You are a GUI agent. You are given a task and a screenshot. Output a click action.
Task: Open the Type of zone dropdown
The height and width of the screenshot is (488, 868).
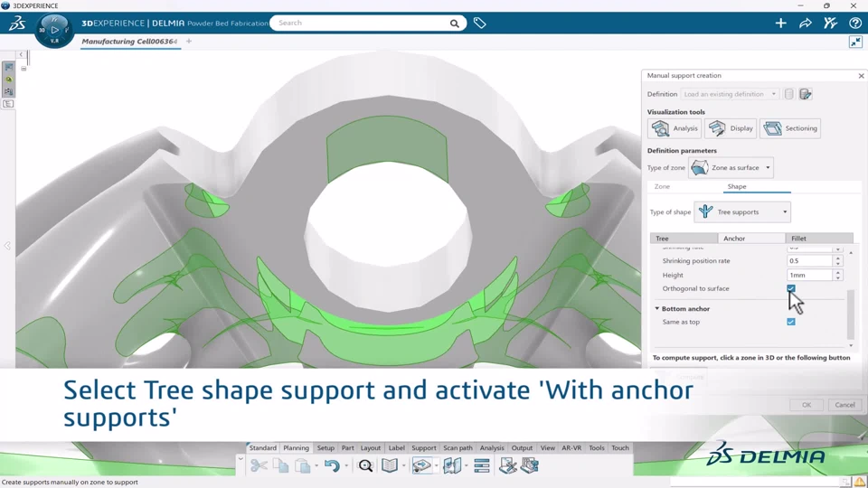click(732, 167)
